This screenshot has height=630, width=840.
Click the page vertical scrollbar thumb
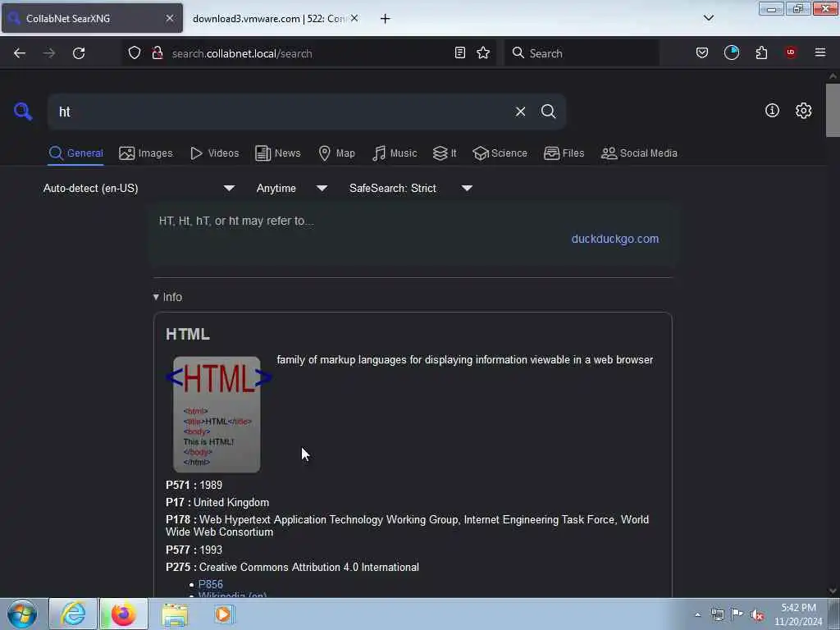click(833, 111)
